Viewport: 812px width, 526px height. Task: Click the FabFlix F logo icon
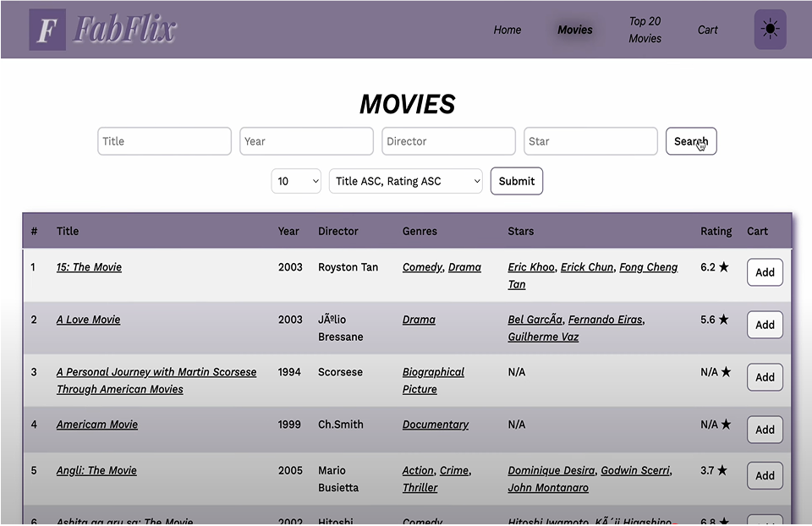click(x=47, y=30)
